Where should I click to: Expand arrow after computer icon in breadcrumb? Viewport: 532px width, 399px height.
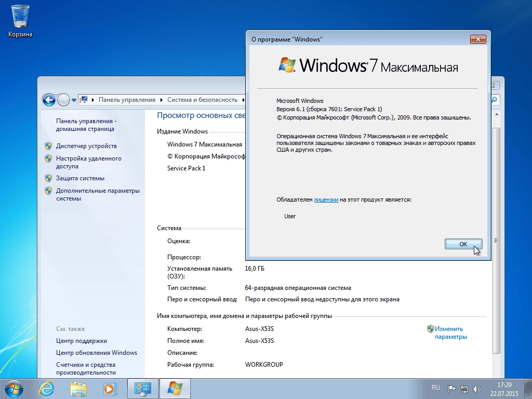[x=93, y=100]
